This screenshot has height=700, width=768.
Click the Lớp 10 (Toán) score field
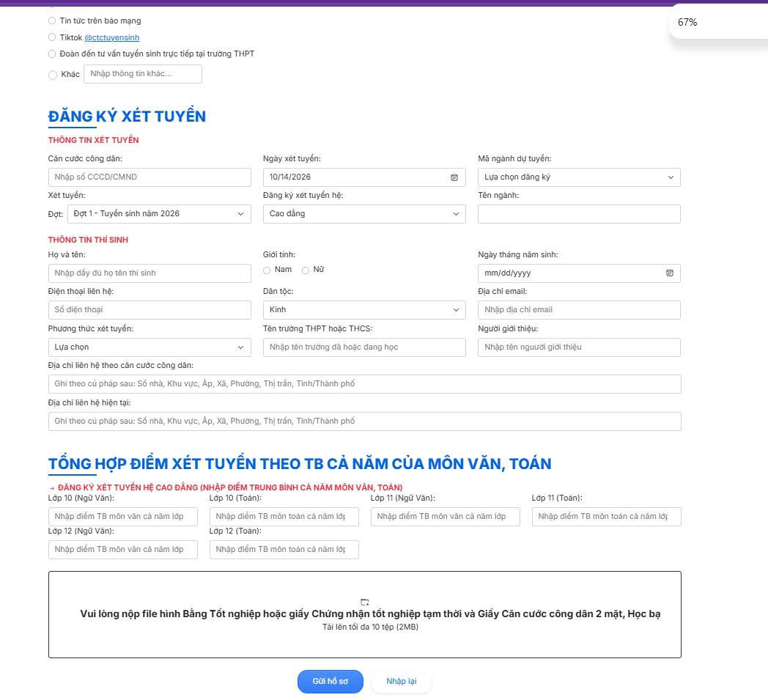click(284, 517)
